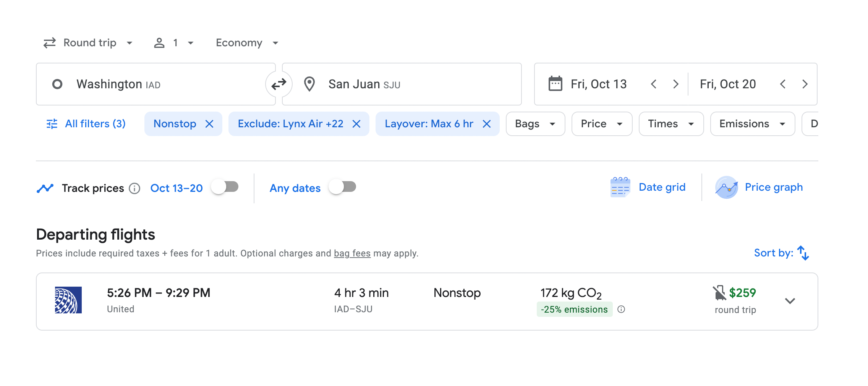Advance departure date to next day
The image size is (868, 386).
click(x=675, y=84)
